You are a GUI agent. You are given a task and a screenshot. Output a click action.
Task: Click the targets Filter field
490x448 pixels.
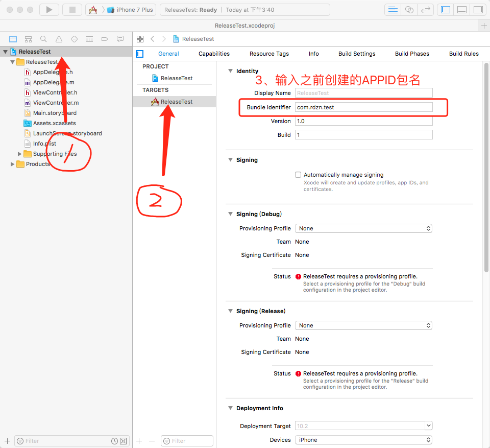tap(187, 441)
